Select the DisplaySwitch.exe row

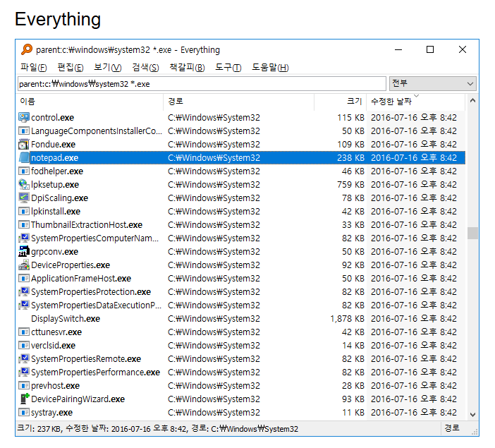click(241, 318)
